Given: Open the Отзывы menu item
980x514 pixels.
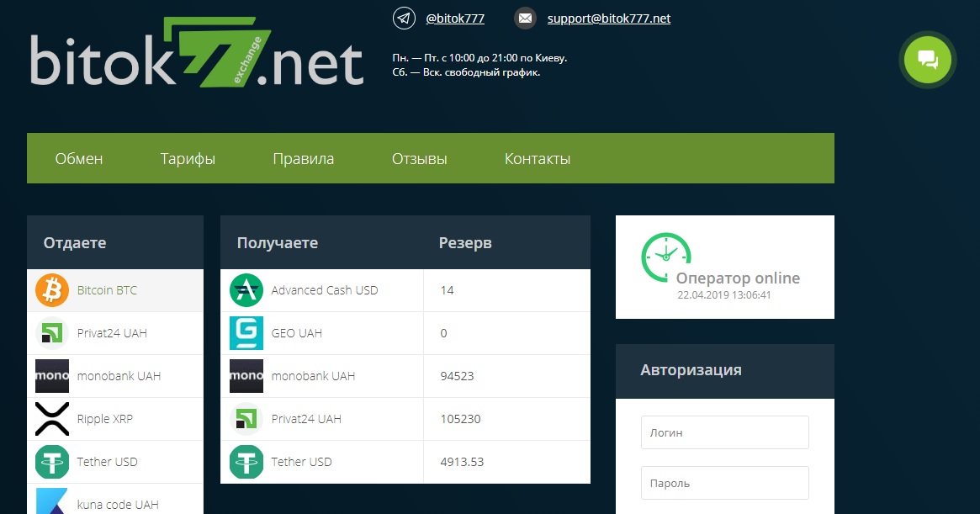Looking at the screenshot, I should tap(420, 159).
